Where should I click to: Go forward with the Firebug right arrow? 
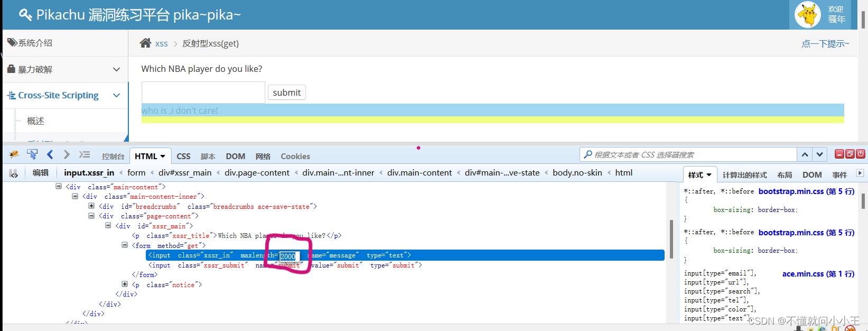click(x=67, y=154)
